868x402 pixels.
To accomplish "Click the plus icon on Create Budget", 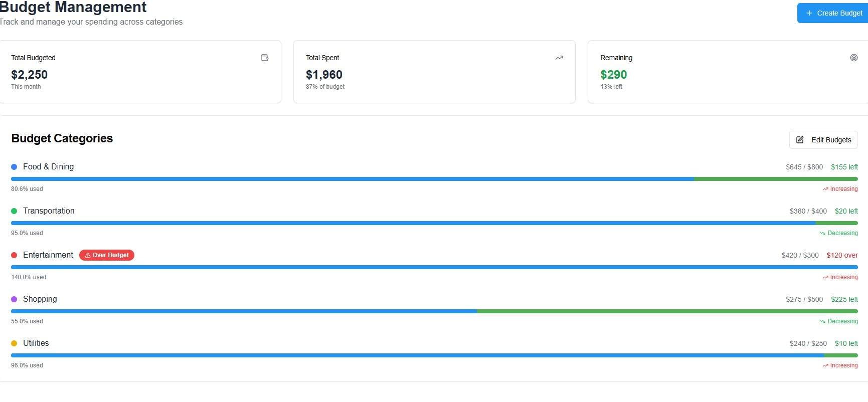I will click(x=809, y=13).
